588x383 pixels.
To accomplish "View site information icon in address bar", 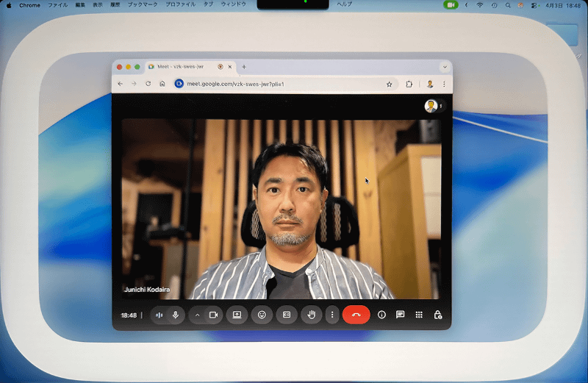I will 179,84.
